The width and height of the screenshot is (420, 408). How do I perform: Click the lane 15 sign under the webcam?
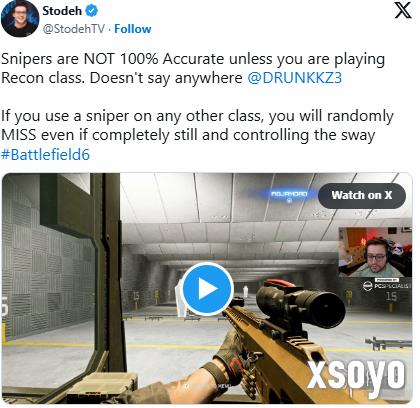click(x=392, y=296)
